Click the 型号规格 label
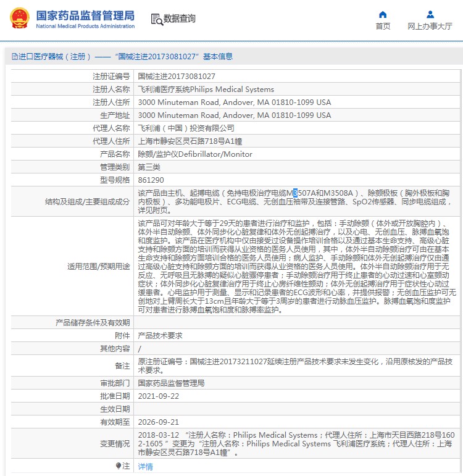 point(115,180)
